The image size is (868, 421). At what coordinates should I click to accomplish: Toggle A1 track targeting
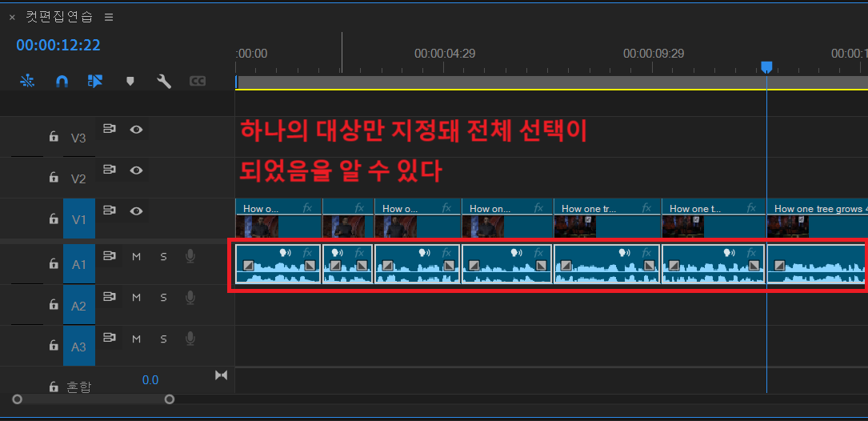(79, 265)
